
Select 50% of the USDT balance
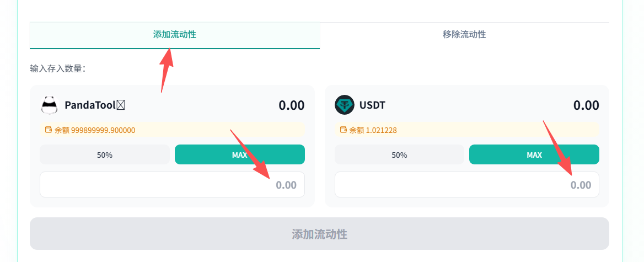(x=399, y=155)
